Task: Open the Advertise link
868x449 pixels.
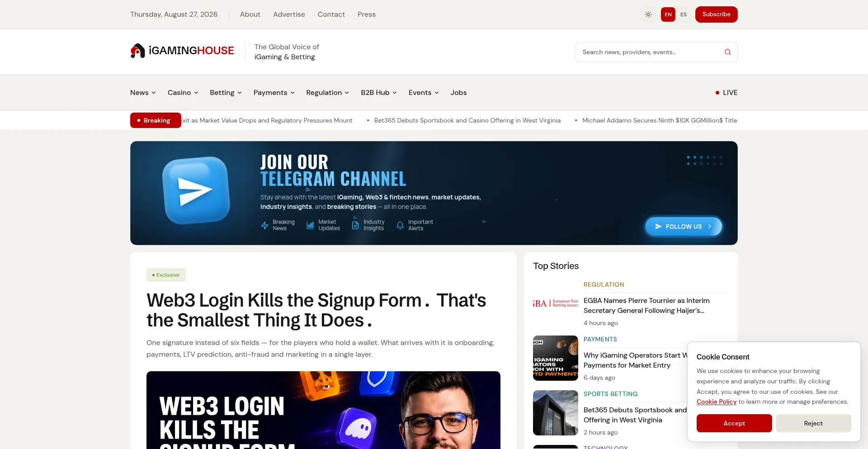Action: coord(289,14)
